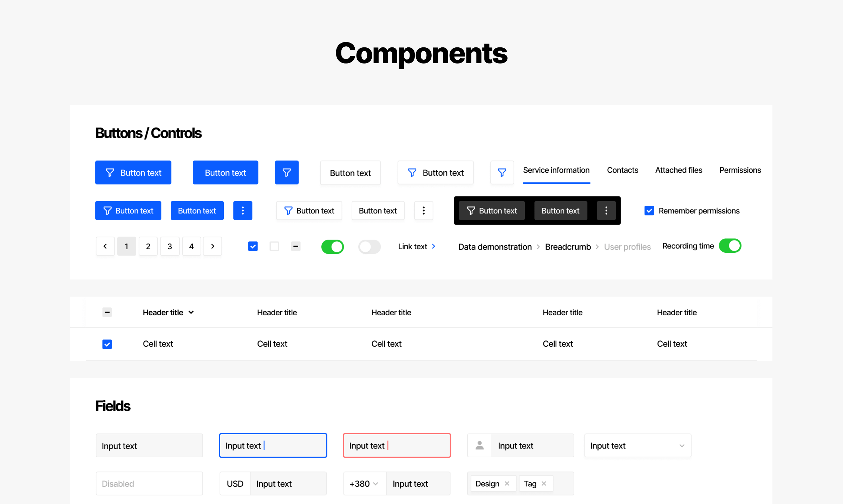Switch to the Attached files tab
843x504 pixels.
click(678, 170)
